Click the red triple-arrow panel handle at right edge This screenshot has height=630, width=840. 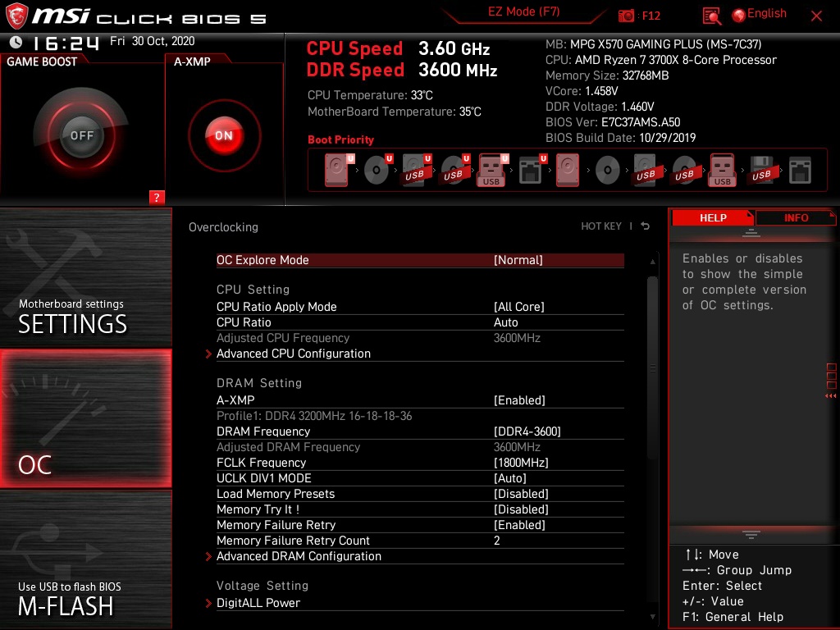point(831,396)
